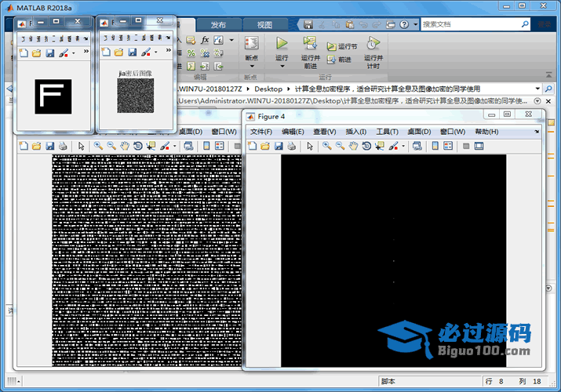Toggle the Rotate 3D tool in Figure 4

point(366,146)
